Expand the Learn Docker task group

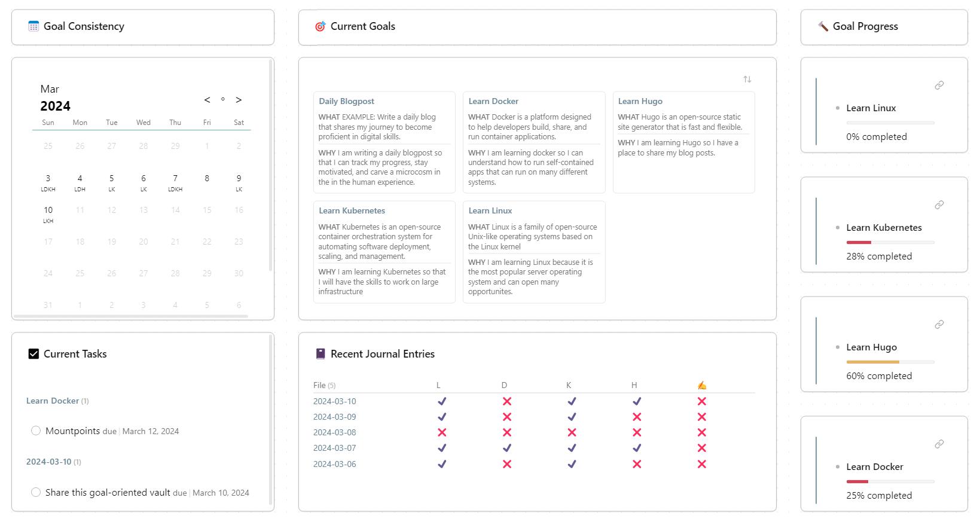[x=53, y=401]
